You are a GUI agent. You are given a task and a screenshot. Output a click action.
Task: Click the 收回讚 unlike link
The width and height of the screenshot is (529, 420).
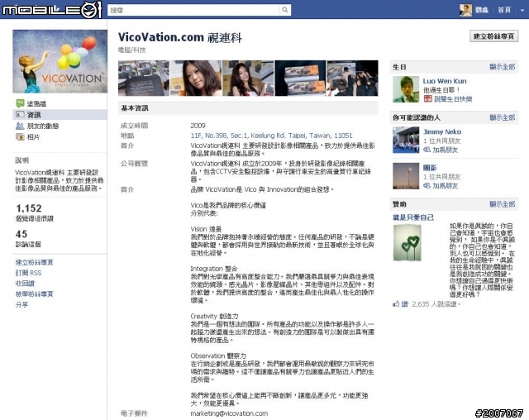(25, 284)
